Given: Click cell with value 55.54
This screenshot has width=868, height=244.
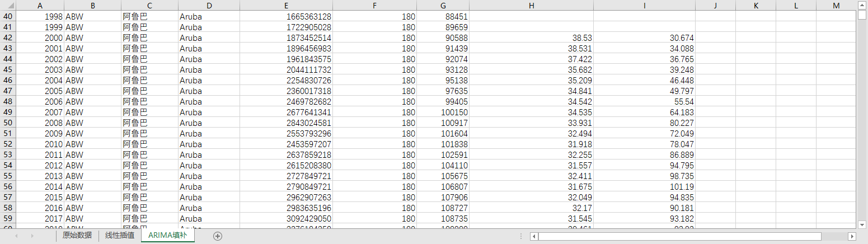Looking at the screenshot, I should [644, 101].
